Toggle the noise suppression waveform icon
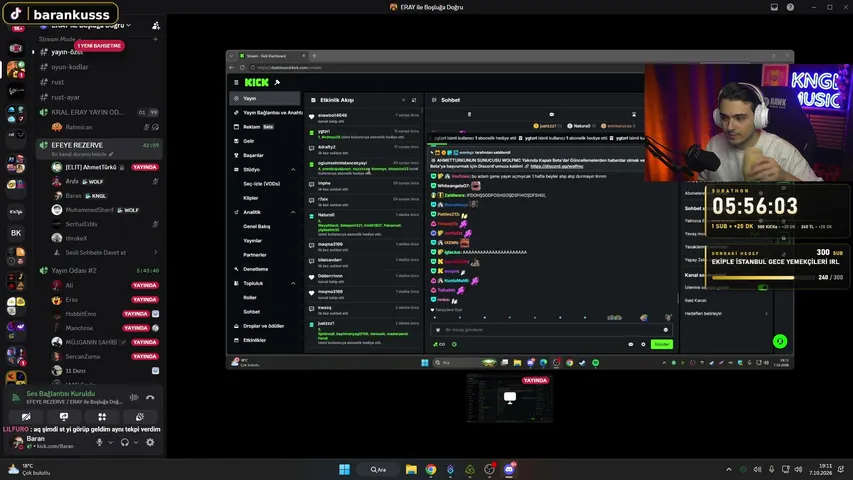853x480 pixels. [x=134, y=397]
